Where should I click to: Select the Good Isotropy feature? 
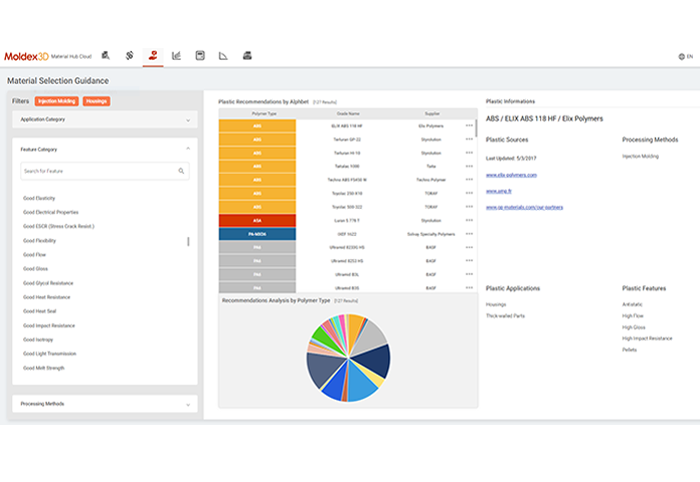(38, 340)
